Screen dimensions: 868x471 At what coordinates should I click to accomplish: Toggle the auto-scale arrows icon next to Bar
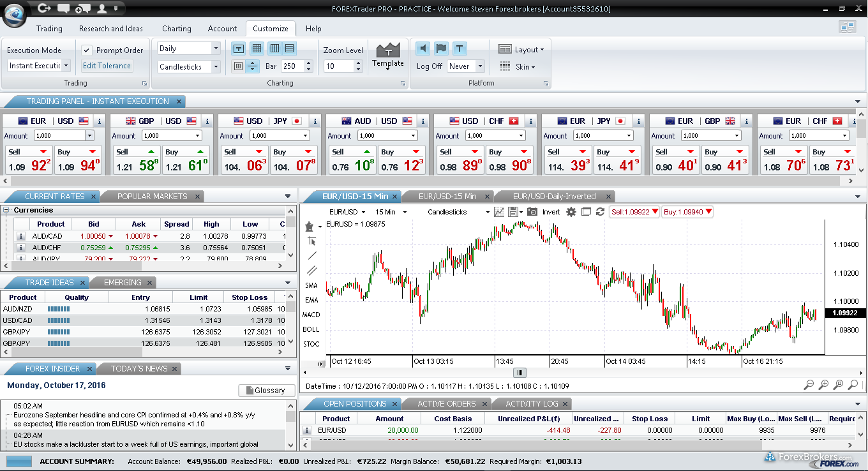(x=253, y=66)
